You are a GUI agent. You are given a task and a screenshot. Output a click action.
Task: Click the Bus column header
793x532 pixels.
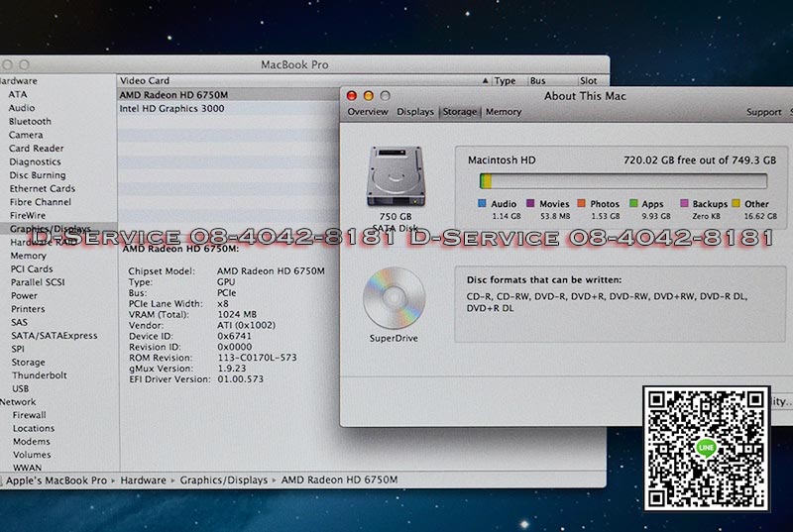pyautogui.click(x=537, y=81)
